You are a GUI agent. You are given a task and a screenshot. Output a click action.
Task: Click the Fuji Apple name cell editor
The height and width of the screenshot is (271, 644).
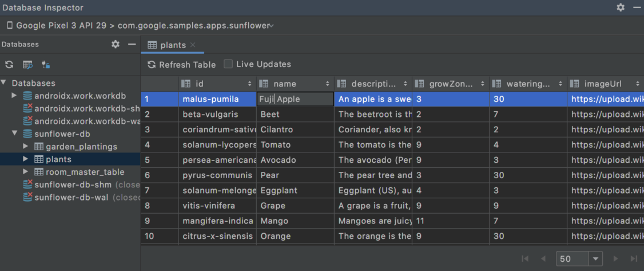tap(295, 99)
